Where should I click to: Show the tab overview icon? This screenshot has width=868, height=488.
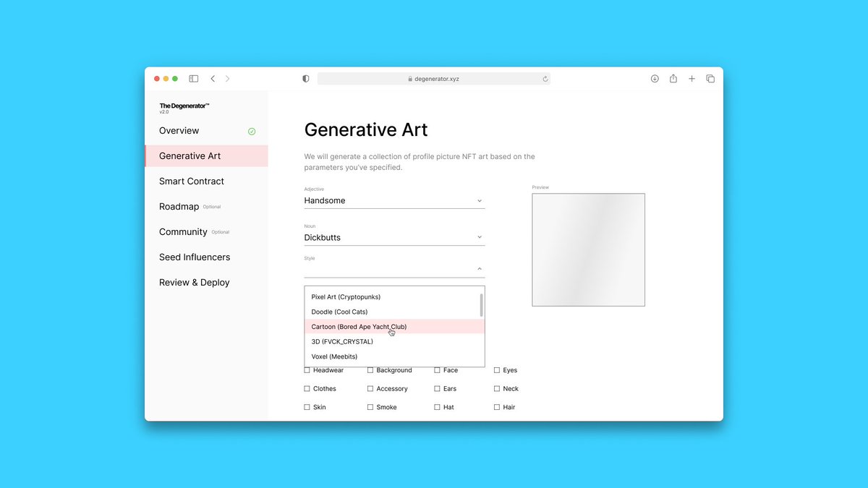point(710,79)
